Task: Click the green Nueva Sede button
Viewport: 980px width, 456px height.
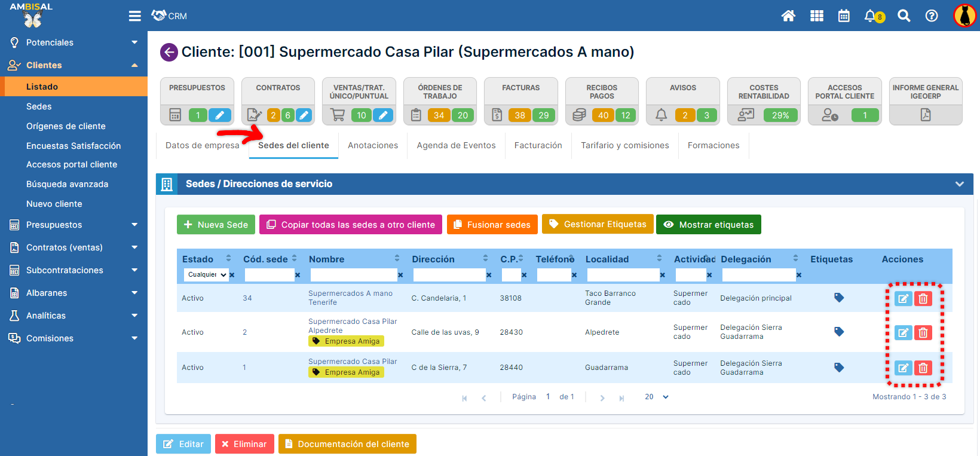Action: [216, 225]
